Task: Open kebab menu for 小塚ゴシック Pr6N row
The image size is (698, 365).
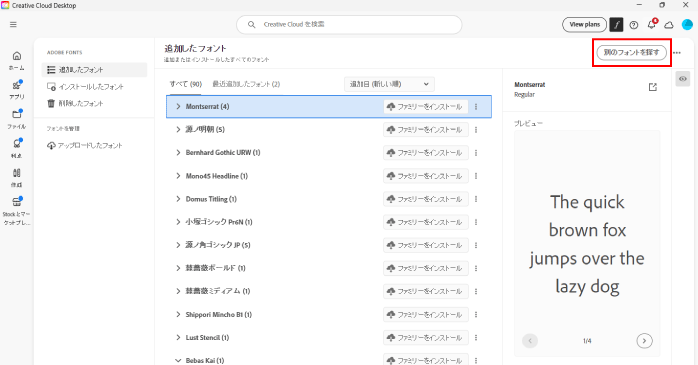Action: [476, 222]
